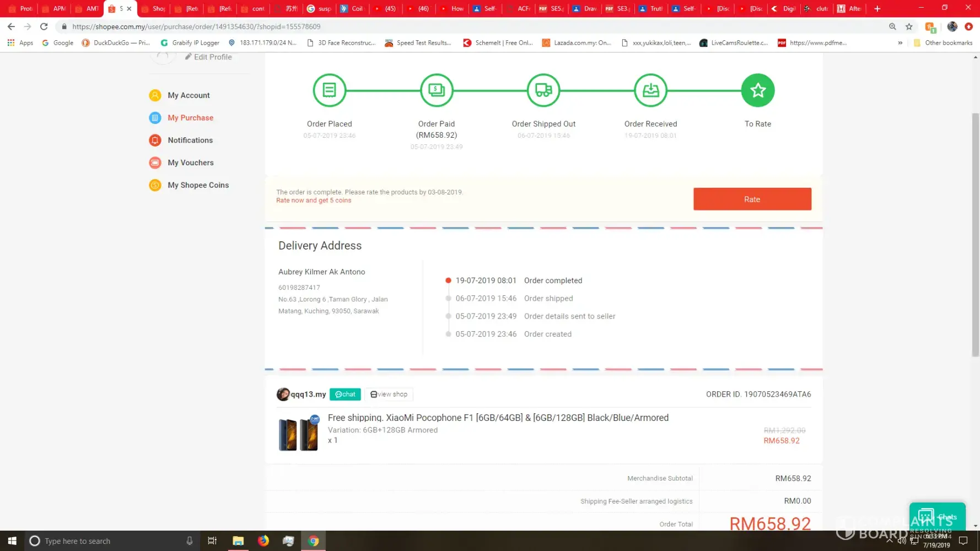Click the Order Paid step icon
The image size is (980, 551).
436,90
